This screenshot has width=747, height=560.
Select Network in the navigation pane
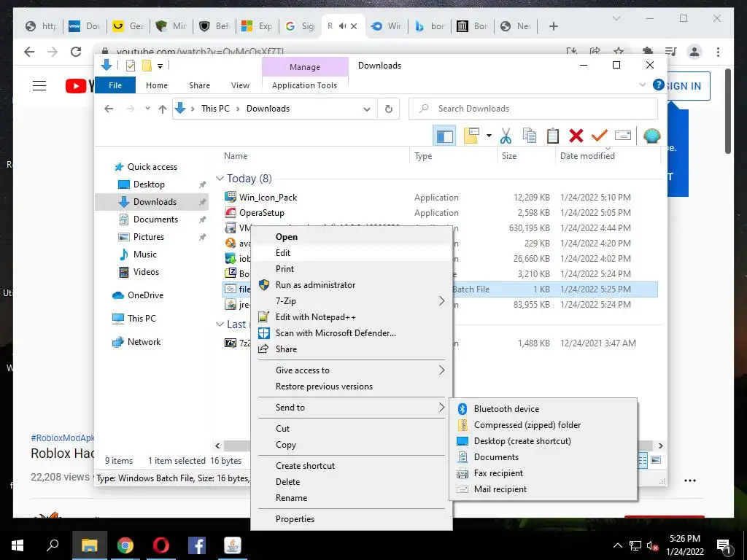(x=144, y=342)
